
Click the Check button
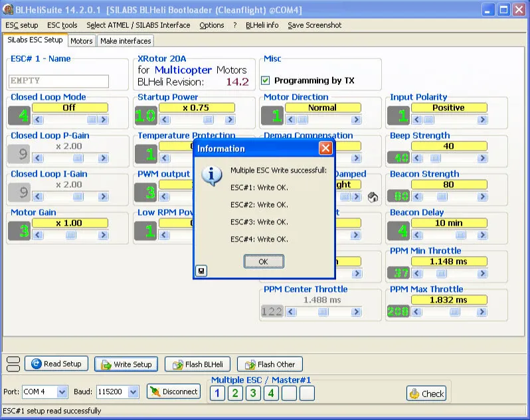[x=426, y=393]
